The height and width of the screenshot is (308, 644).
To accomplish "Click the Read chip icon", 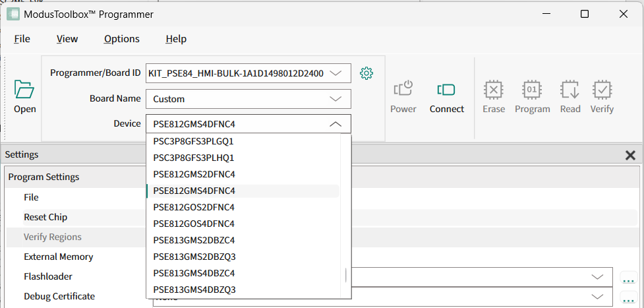I will pyautogui.click(x=570, y=90).
